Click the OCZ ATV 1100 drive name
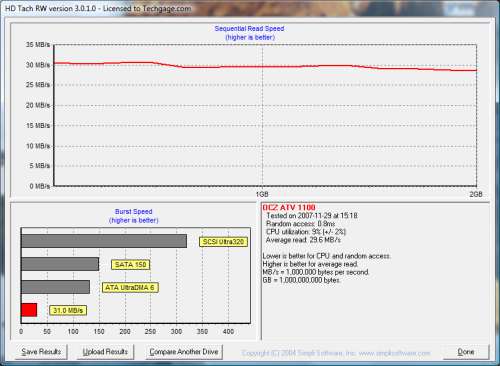Image resolution: width=500 pixels, height=366 pixels. 289,207
